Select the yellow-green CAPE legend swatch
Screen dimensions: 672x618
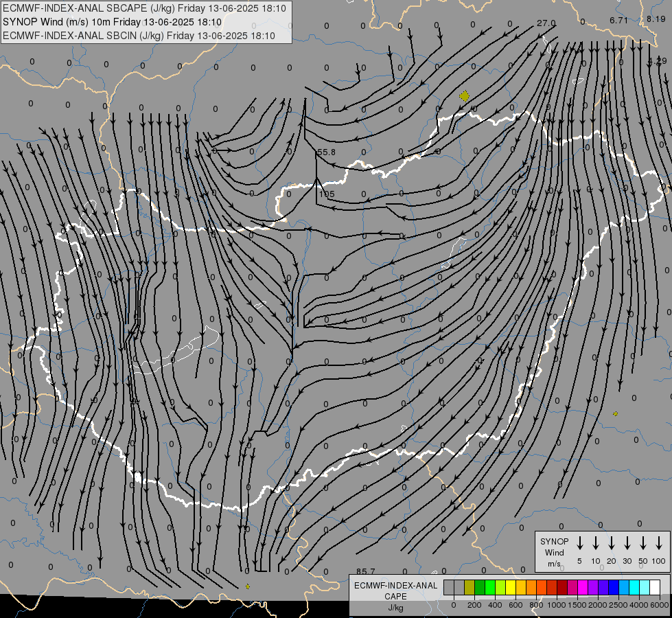[500, 587]
